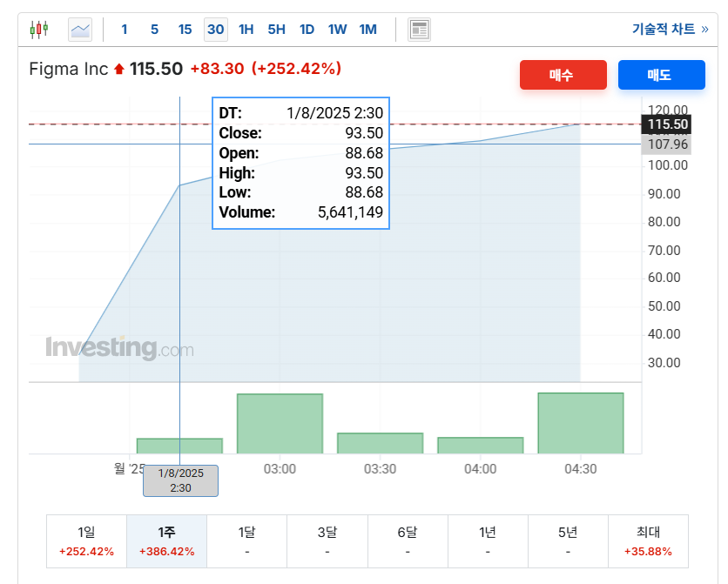Set chart interval to 1 minute
This screenshot has width=728, height=584.
click(124, 30)
